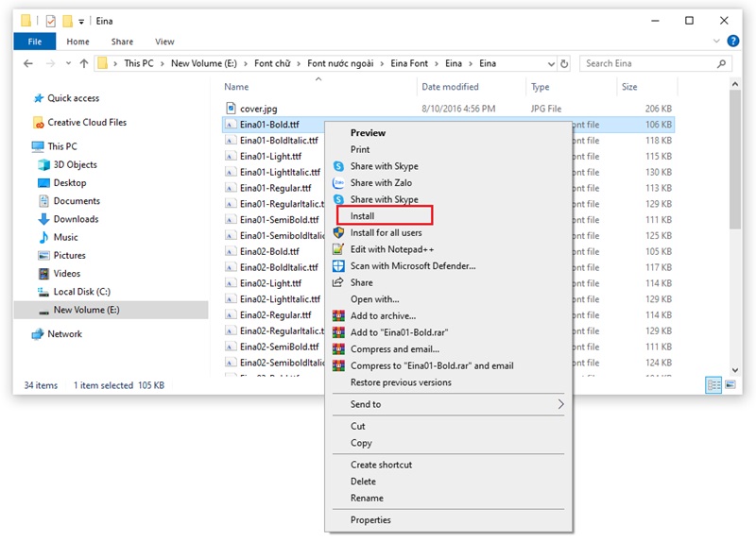Select 3D Objects in navigation pane
This screenshot has height=542, width=756.
pos(76,164)
